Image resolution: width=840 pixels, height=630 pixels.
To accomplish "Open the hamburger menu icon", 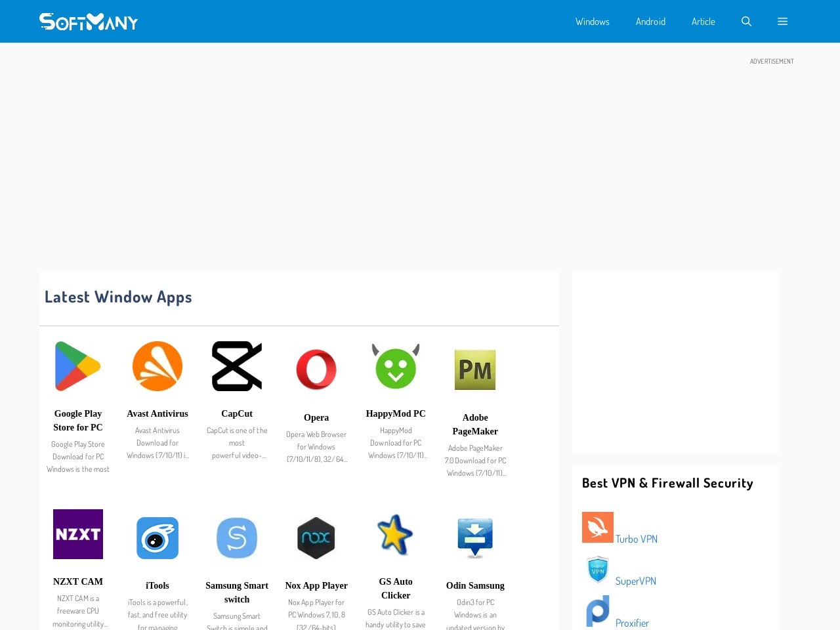I will (782, 22).
